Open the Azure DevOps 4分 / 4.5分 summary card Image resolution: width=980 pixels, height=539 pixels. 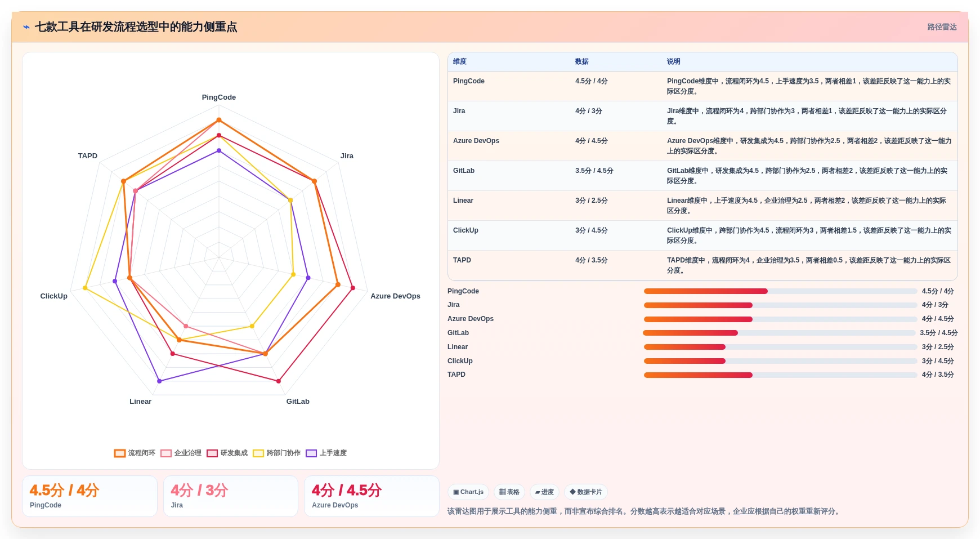(x=372, y=496)
